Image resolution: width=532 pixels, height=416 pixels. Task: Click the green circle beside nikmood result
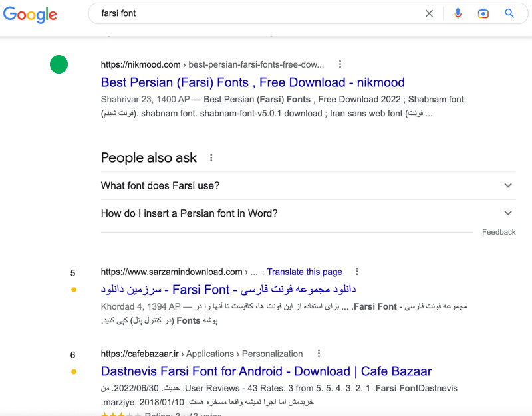59,64
